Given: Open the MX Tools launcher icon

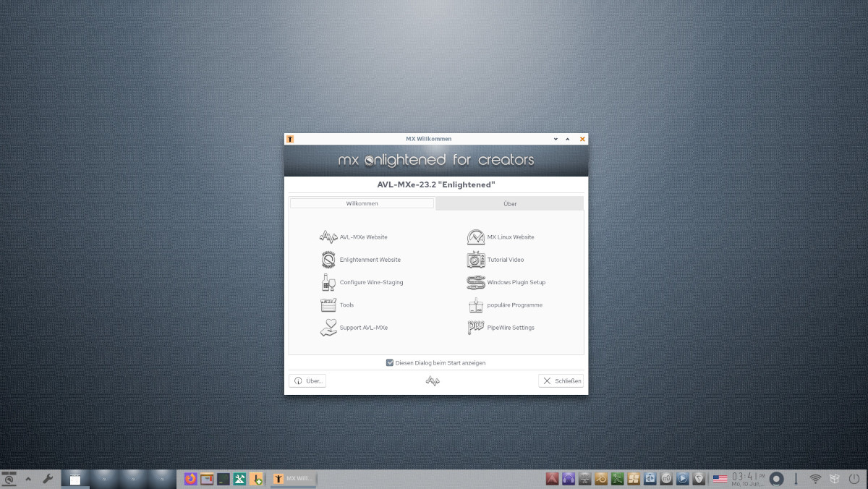Looking at the screenshot, I should [x=239, y=479].
